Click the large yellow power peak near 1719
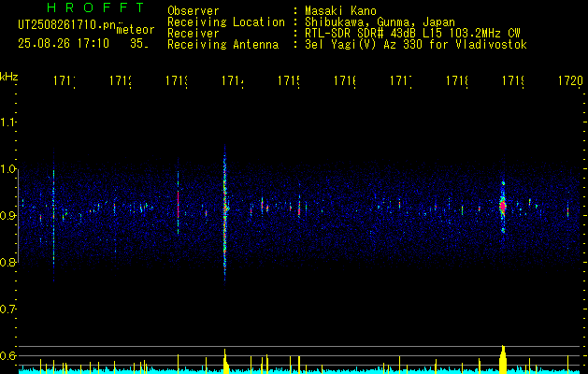This screenshot has width=588, height=374. coord(503,359)
